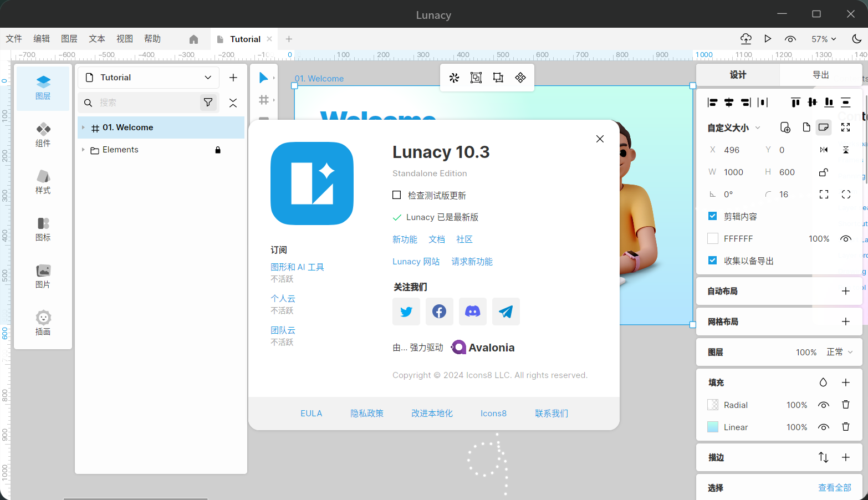Expand the 01. Welcome layer tree item

pos(83,127)
